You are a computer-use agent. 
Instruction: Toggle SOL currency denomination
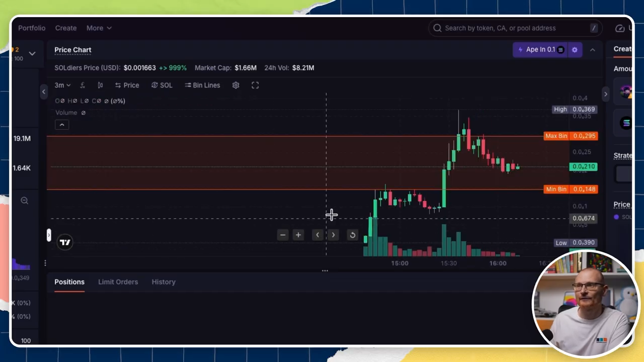click(162, 85)
